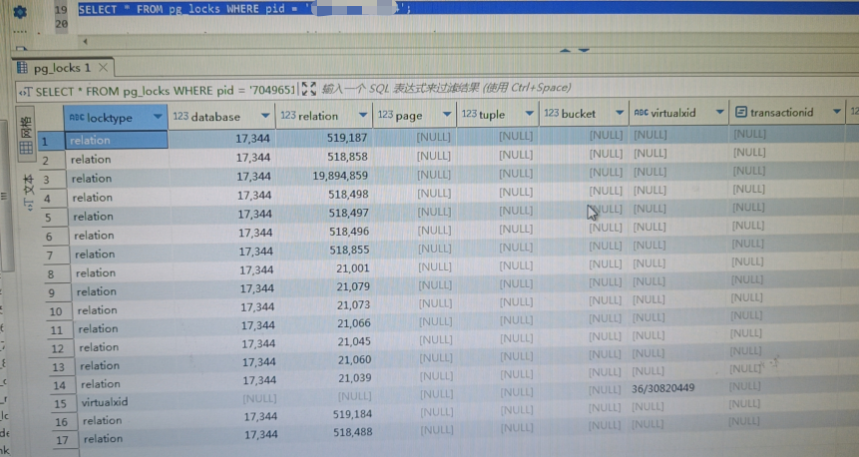Click the relation value 518,488
859x457 pixels.
(x=352, y=432)
